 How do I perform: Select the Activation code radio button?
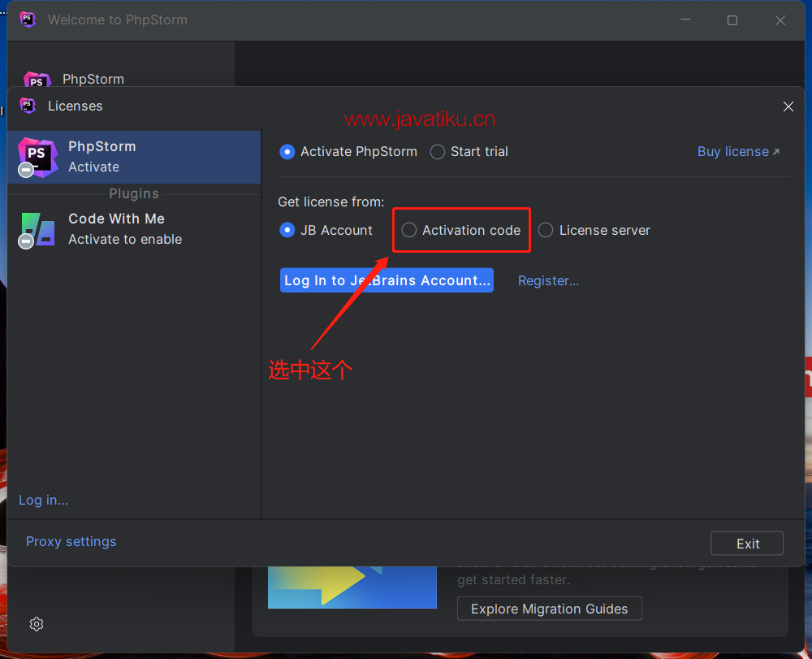pyautogui.click(x=409, y=231)
